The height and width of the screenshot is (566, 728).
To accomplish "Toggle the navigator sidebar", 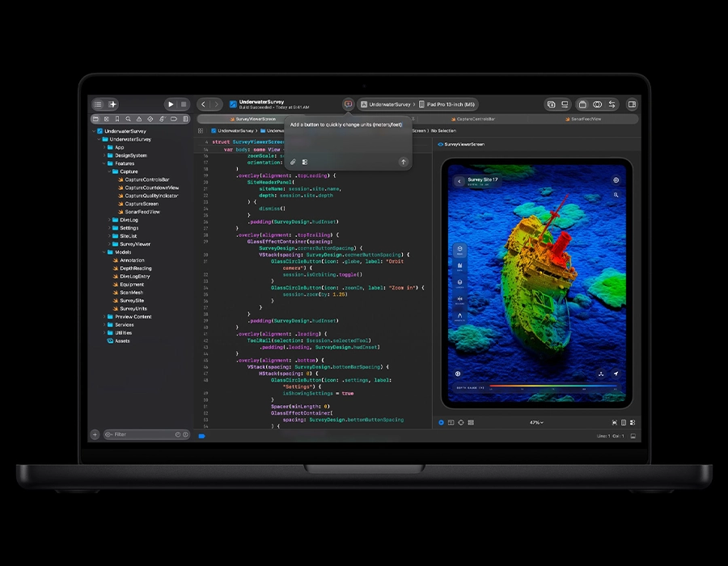I will point(98,104).
